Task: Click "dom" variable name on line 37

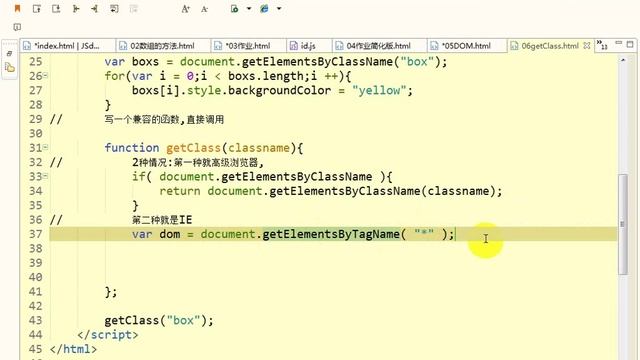Action: [169, 234]
